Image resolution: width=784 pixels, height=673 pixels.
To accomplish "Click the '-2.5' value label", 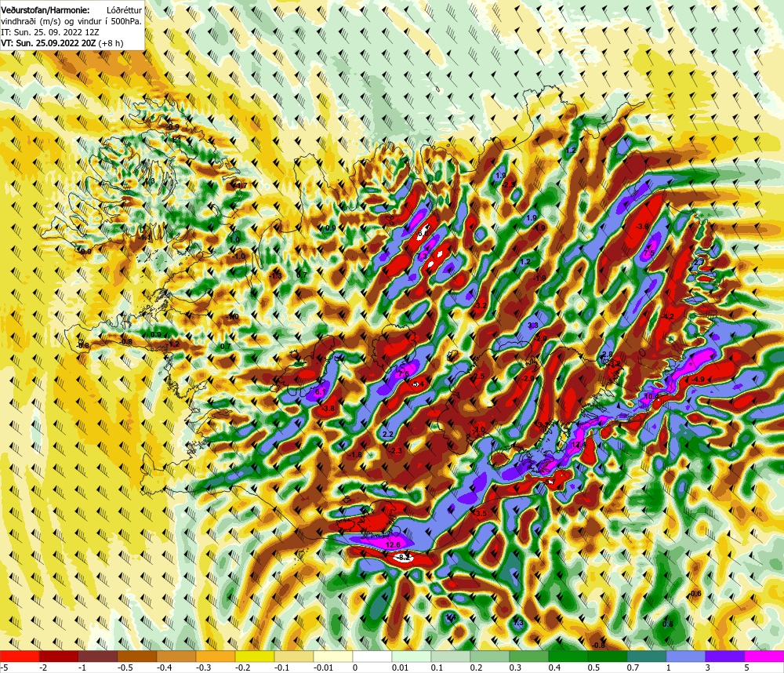I will pyautogui.click(x=478, y=376).
